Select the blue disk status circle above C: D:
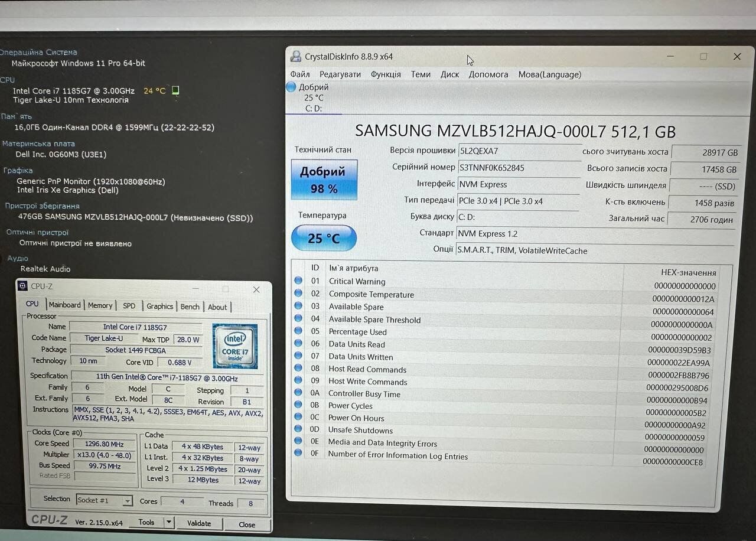Image resolution: width=756 pixels, height=541 pixels. [291, 87]
